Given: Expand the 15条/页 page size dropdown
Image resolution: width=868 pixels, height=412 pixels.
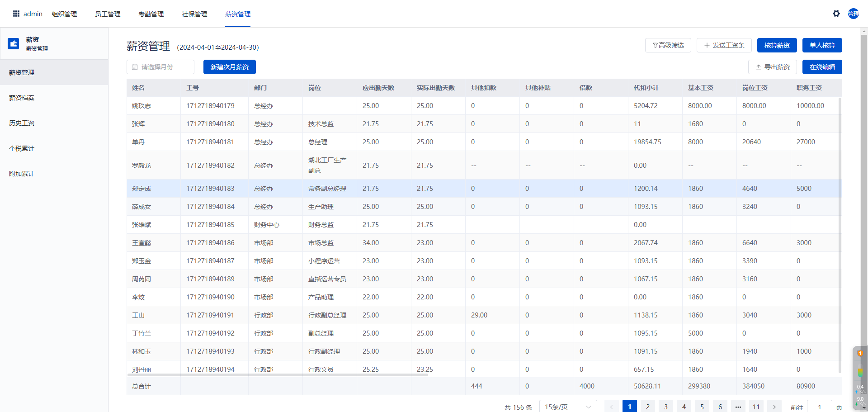Looking at the screenshot, I should click(x=568, y=407).
